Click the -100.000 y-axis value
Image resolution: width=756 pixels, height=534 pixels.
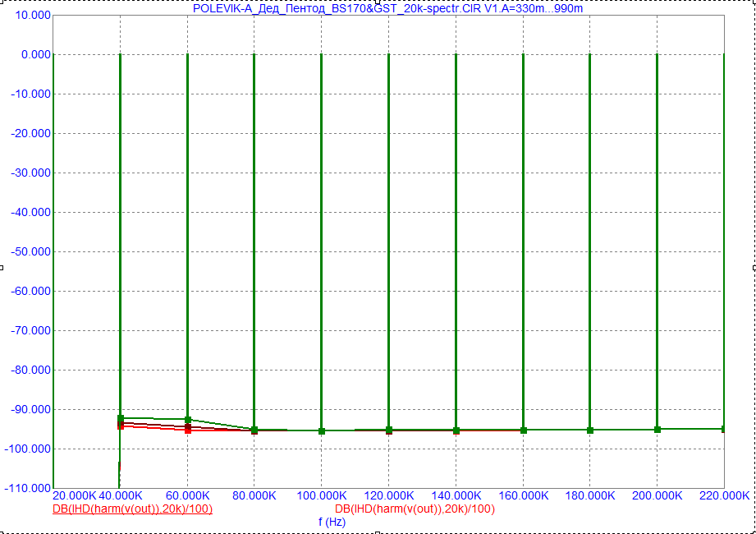coord(28,449)
